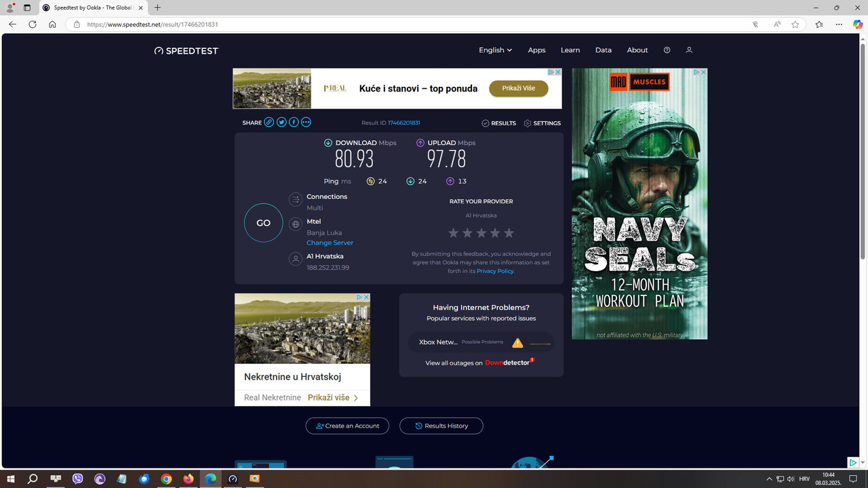
Task: Open Speedtest app from taskbar
Action: 233,479
